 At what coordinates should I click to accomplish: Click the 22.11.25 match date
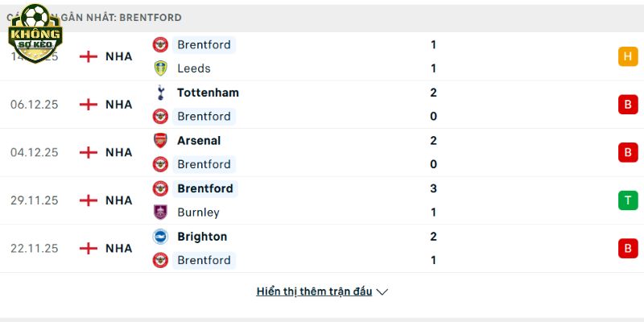tap(35, 249)
